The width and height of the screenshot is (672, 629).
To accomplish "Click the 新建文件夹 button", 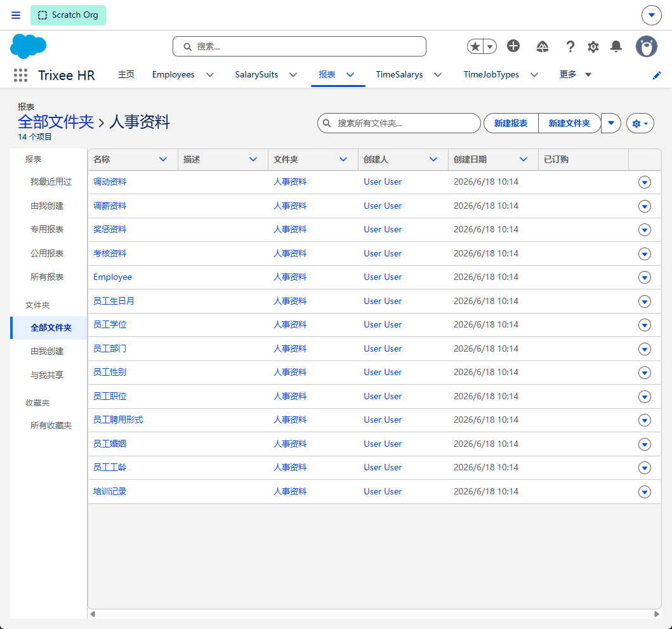I will (x=569, y=124).
